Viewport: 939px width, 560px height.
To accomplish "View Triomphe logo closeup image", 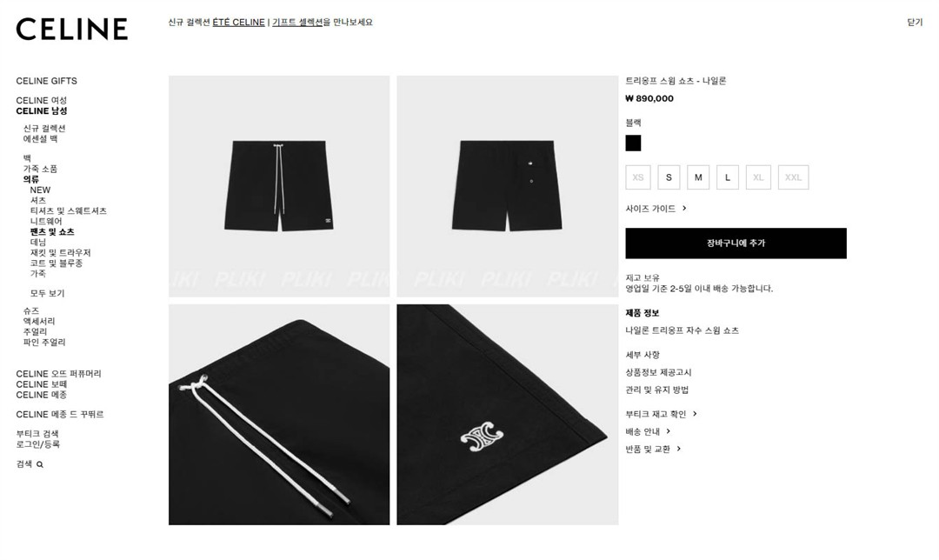I will (x=507, y=415).
